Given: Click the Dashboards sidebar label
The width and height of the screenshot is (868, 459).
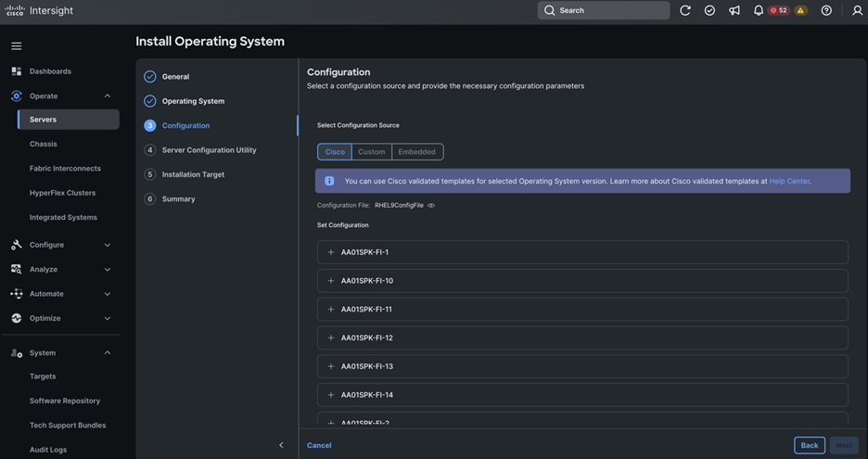Looking at the screenshot, I should pyautogui.click(x=50, y=71).
